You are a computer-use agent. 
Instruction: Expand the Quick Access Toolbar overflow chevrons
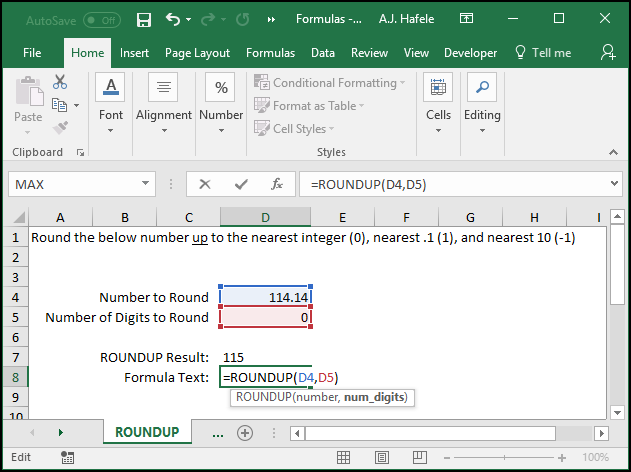click(271, 19)
